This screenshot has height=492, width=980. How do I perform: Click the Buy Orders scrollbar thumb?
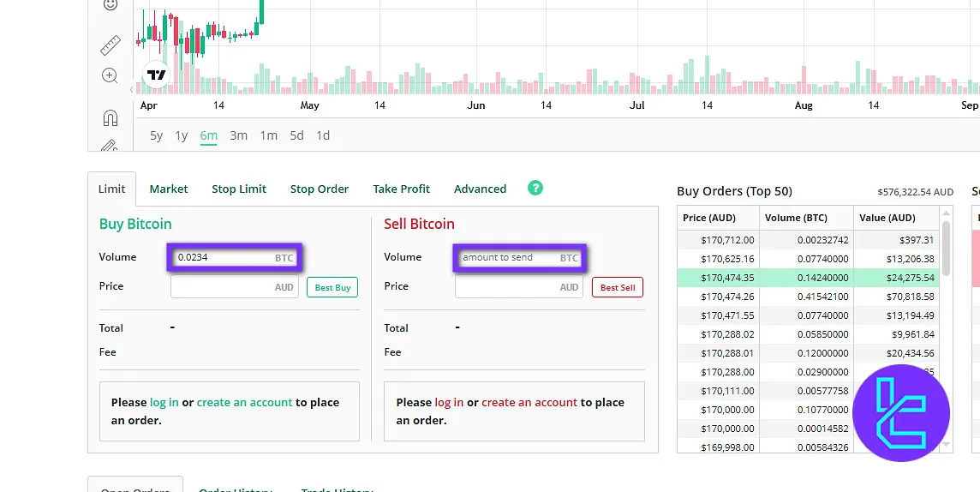click(x=947, y=249)
